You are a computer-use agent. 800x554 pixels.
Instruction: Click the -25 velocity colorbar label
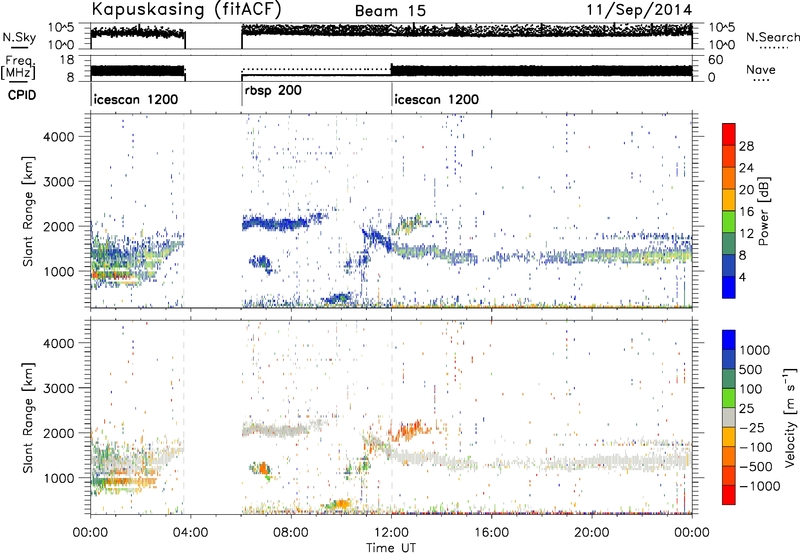[x=752, y=427]
